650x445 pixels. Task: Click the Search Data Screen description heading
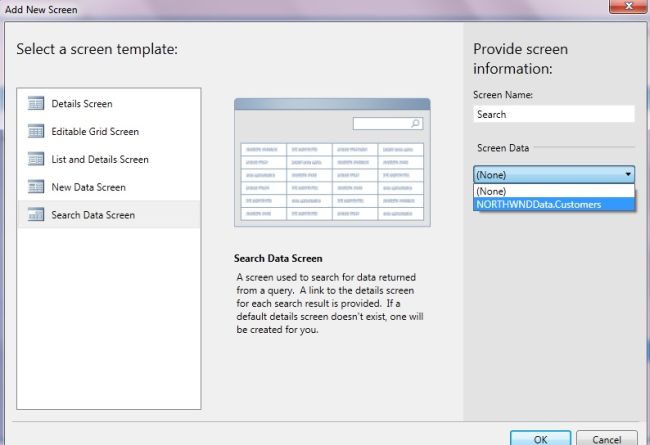(x=278, y=258)
